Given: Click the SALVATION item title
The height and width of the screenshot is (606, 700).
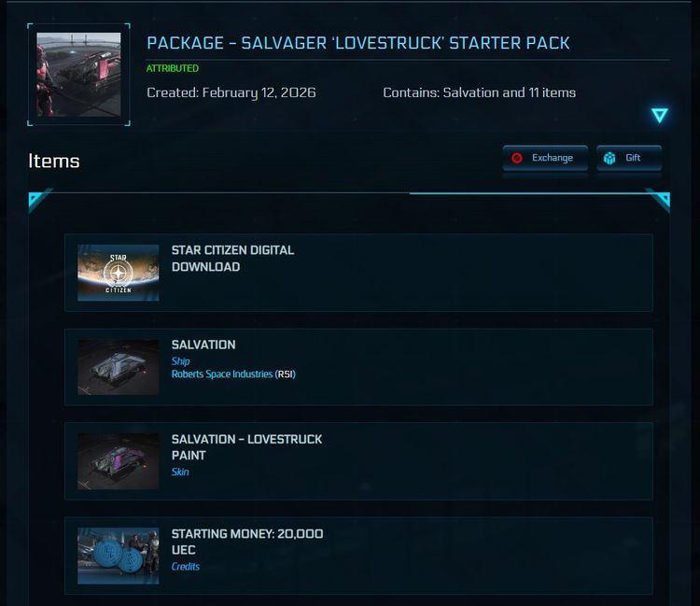Looking at the screenshot, I should point(203,345).
